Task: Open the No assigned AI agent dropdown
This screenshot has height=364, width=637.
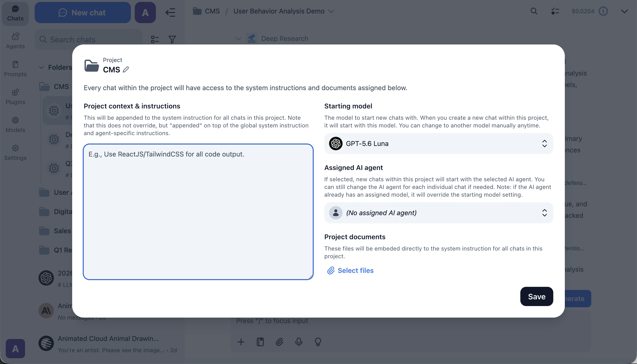Action: point(439,213)
